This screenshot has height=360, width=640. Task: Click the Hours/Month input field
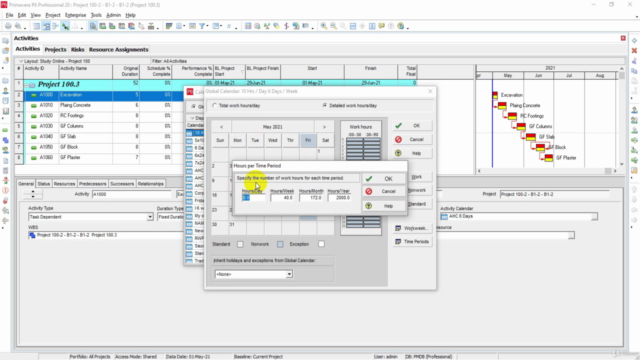[x=311, y=198]
